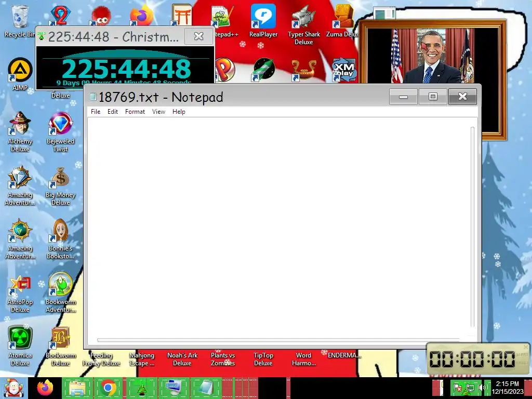
Task: Open Firefox from the taskbar
Action: point(45,388)
